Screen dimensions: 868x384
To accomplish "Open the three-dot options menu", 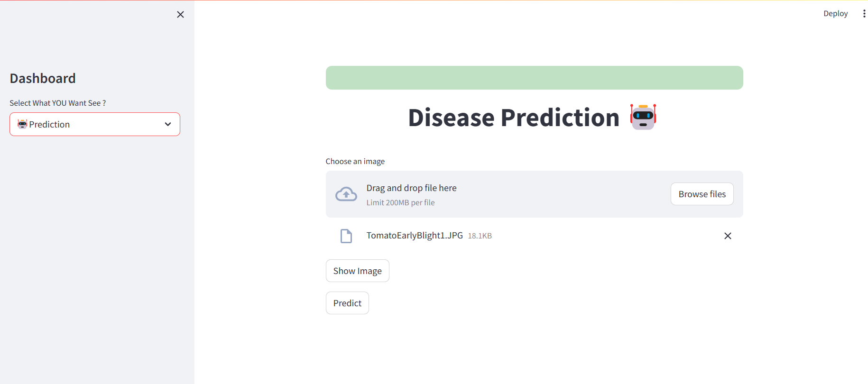I will pos(863,13).
